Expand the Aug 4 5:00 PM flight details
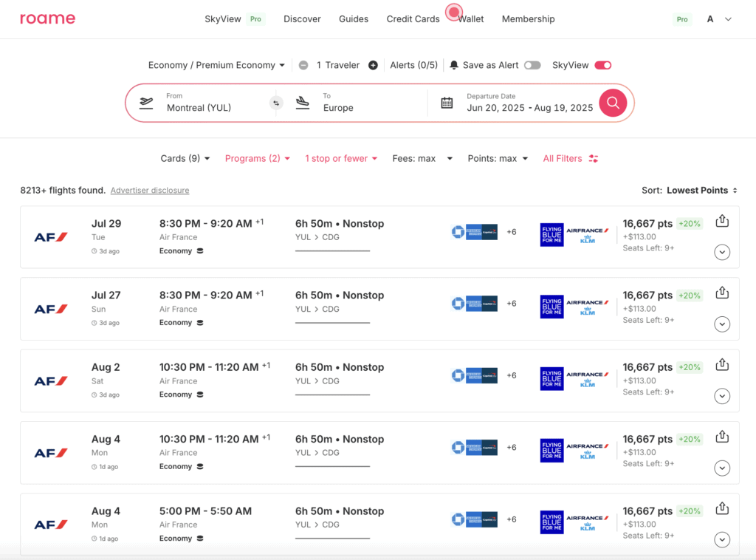Image resolution: width=756 pixels, height=560 pixels. (722, 540)
